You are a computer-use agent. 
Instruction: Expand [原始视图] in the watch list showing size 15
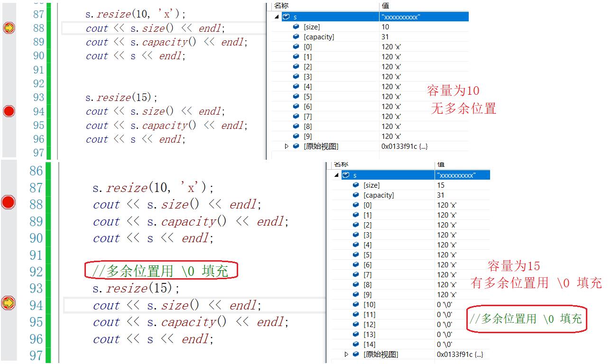(346, 354)
